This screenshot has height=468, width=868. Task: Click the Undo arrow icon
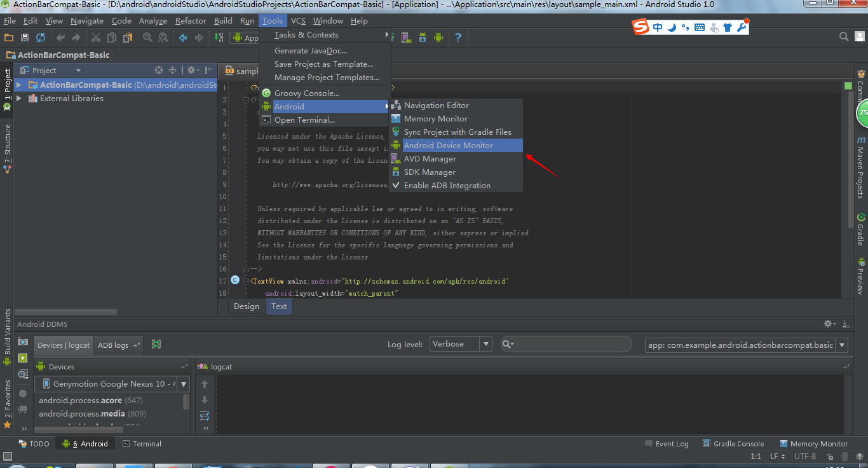[x=61, y=38]
